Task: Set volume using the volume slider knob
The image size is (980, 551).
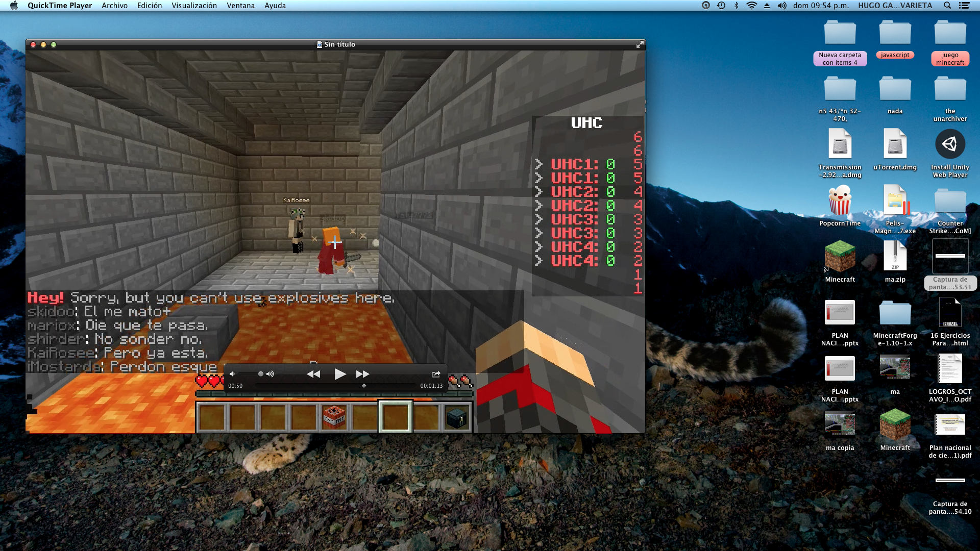Action: 261,374
